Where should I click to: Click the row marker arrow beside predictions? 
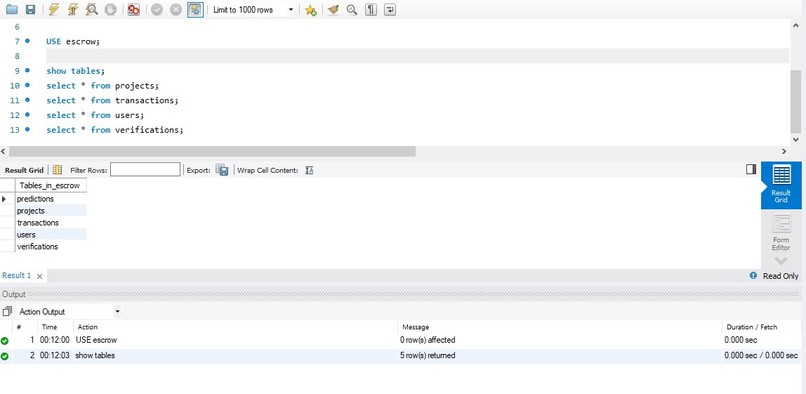pyautogui.click(x=5, y=199)
